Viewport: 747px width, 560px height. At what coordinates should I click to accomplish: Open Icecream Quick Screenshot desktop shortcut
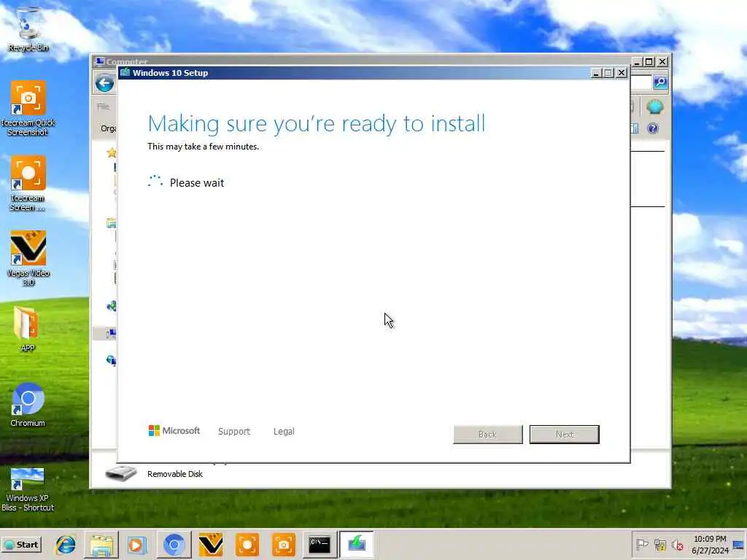pyautogui.click(x=28, y=109)
